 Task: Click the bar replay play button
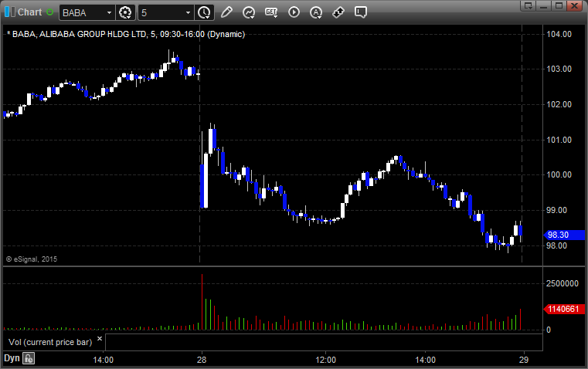pyautogui.click(x=294, y=12)
